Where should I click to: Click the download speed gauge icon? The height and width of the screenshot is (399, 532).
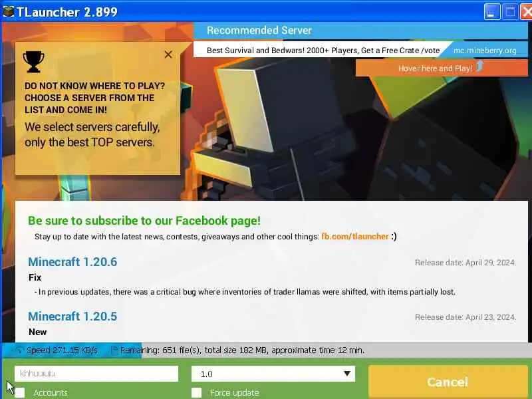pyautogui.click(x=20, y=350)
